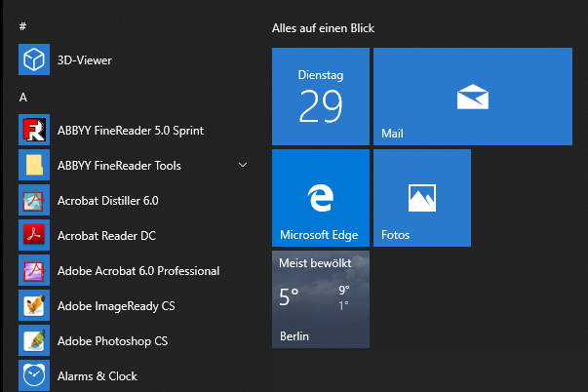Start Adobe ImageReady CS feather icon

point(34,305)
